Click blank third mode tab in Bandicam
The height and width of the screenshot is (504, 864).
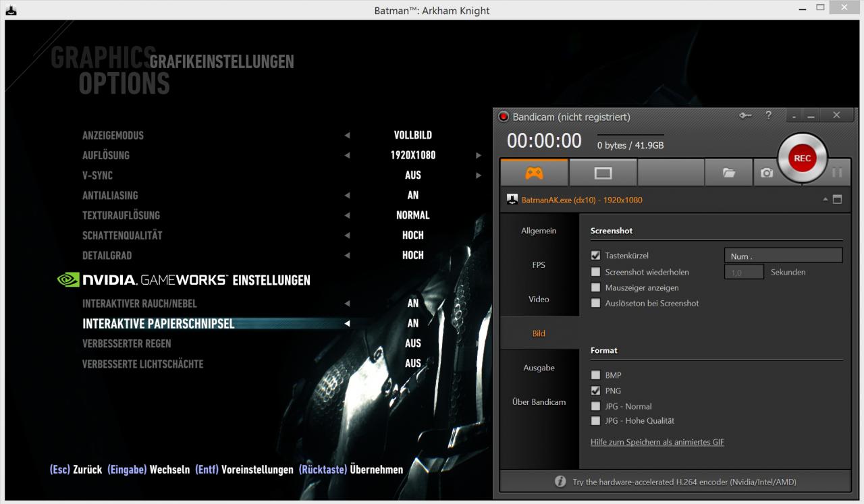pos(670,173)
